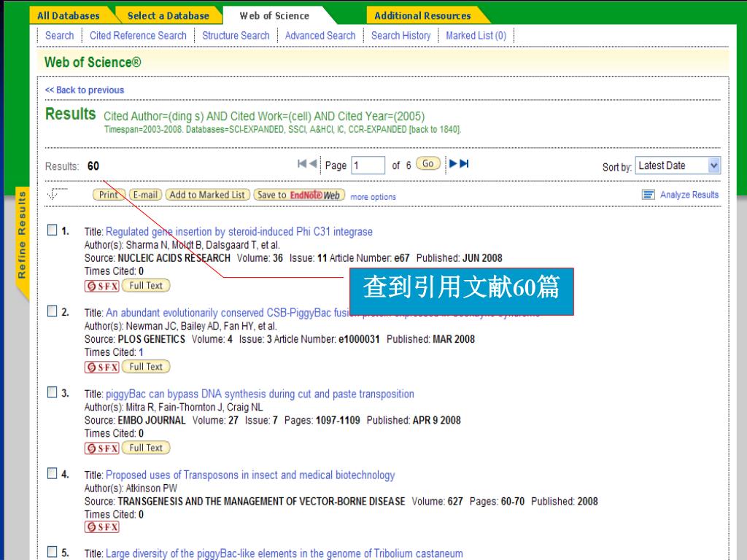Check box for result 1
The height and width of the screenshot is (560, 747).
[53, 230]
